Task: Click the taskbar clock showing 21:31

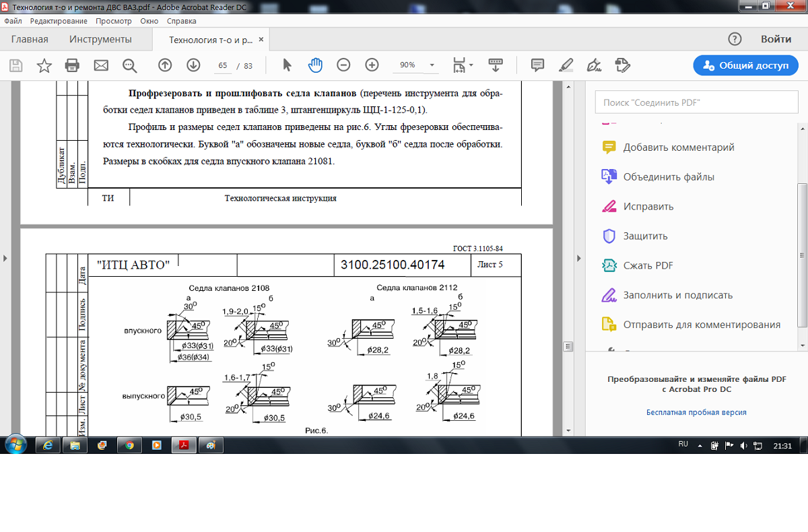Action: click(782, 446)
